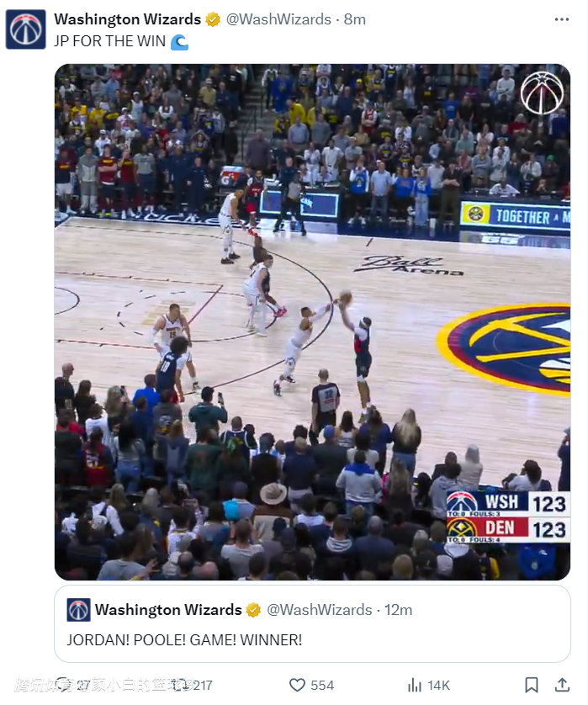Open reply via the comment bubble icon

click(63, 685)
